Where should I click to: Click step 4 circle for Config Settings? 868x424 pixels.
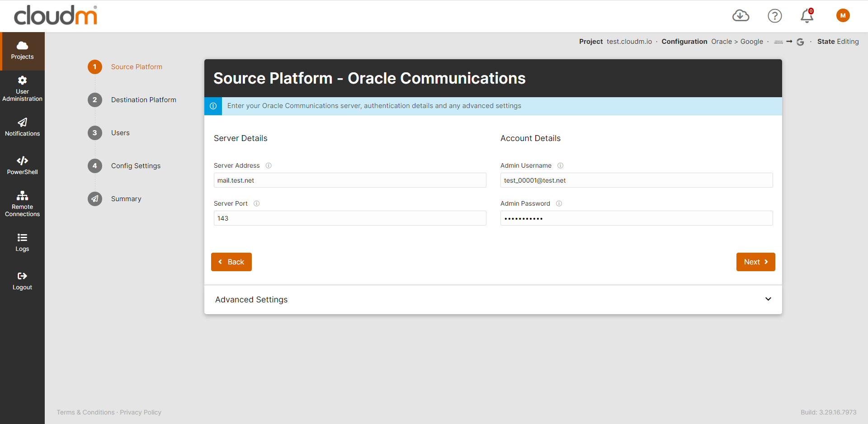95,166
